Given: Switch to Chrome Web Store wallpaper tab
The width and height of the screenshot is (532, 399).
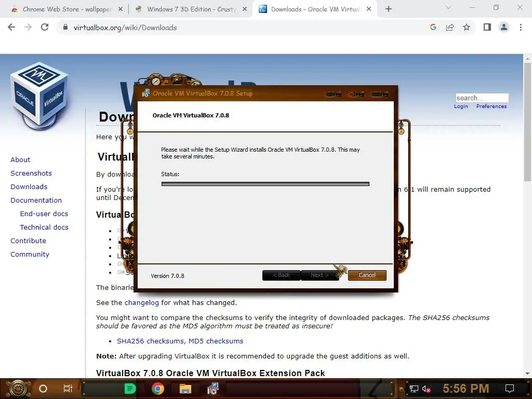Looking at the screenshot, I should [67, 9].
